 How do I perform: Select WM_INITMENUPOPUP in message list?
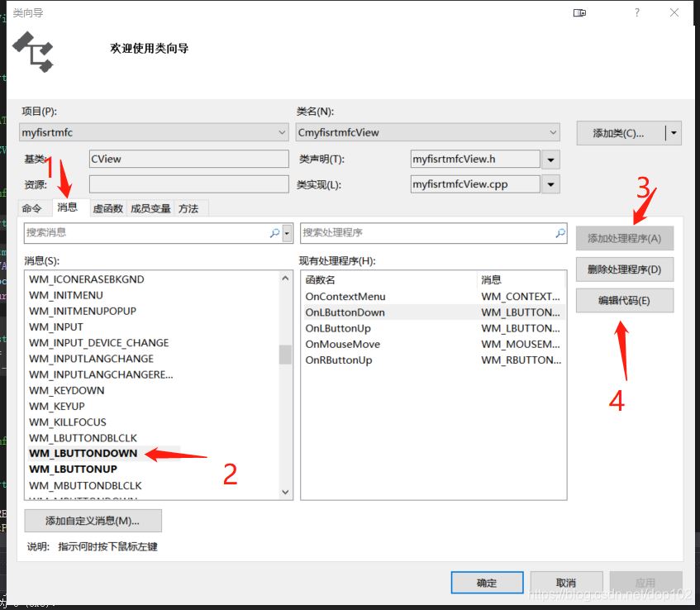83,312
